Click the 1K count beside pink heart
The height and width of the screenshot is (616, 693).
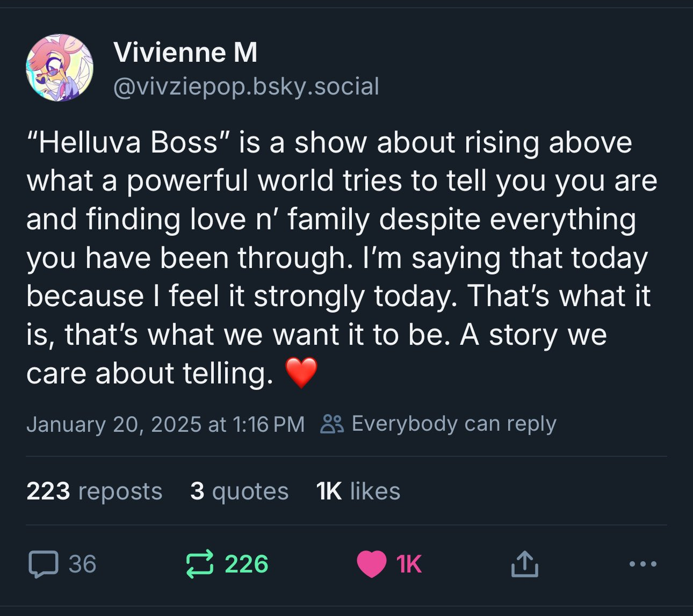[x=409, y=564]
